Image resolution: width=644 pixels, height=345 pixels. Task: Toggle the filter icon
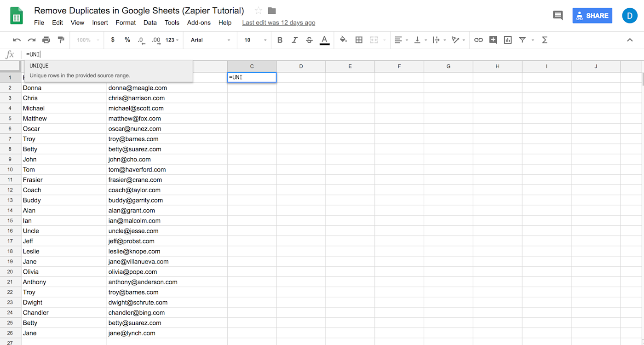pyautogui.click(x=523, y=40)
